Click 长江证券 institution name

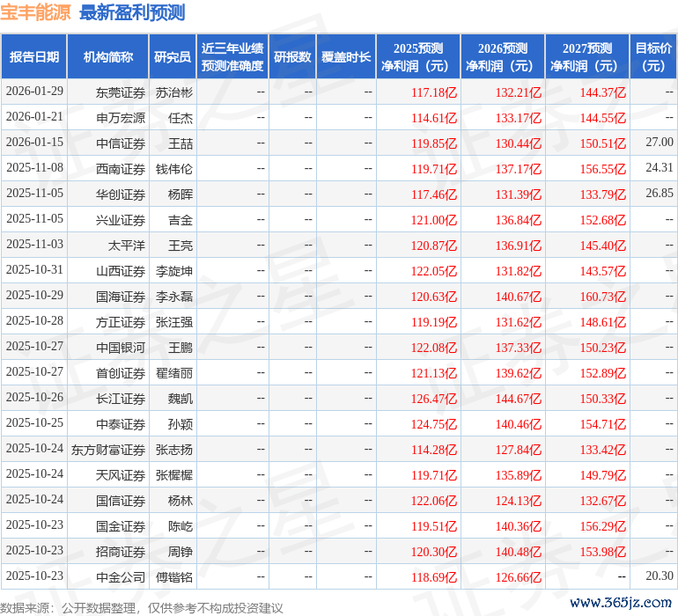[x=121, y=399]
